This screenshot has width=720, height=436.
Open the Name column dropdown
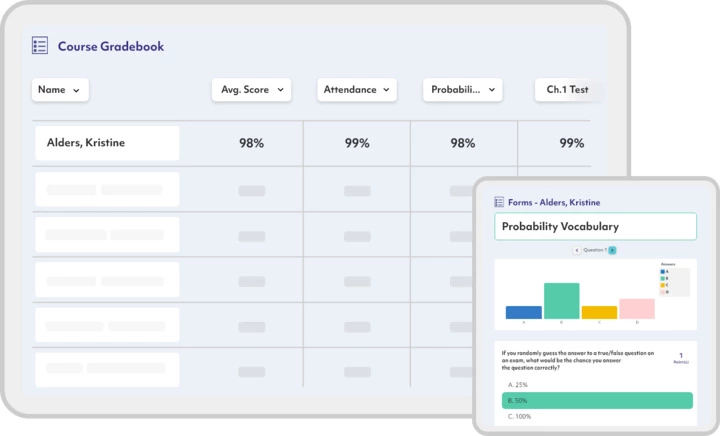[61, 90]
